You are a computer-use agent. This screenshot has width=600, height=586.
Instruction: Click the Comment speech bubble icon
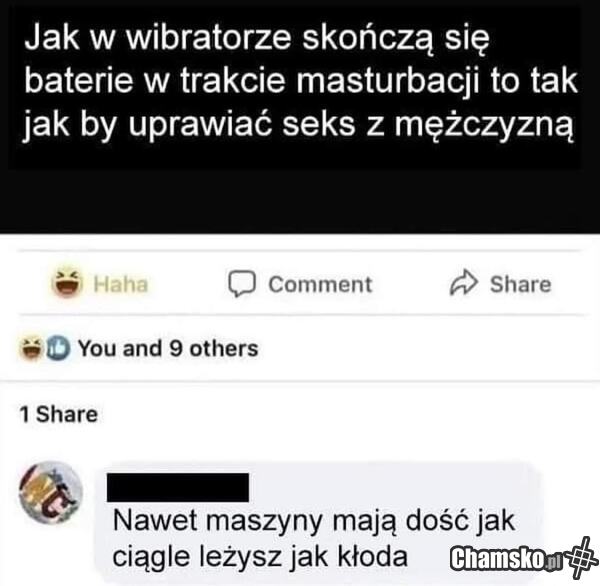[x=242, y=284]
